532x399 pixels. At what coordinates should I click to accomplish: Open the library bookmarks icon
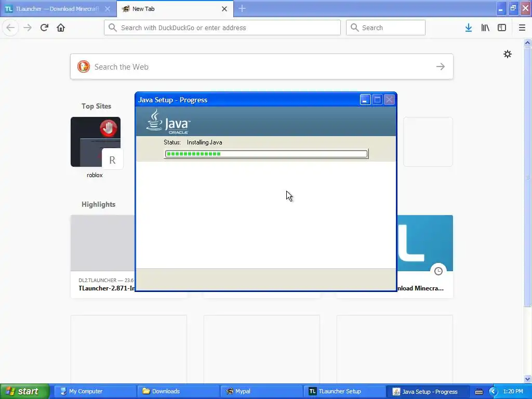(x=485, y=28)
